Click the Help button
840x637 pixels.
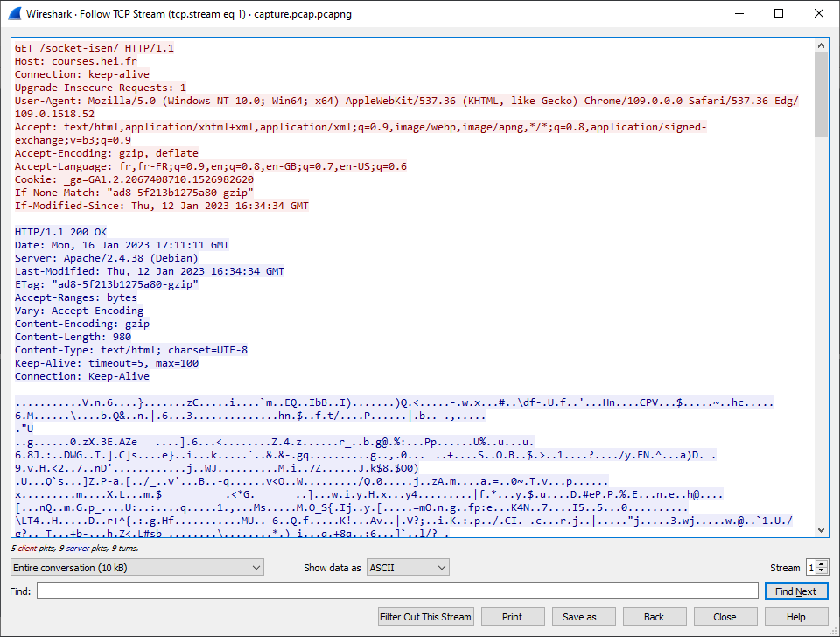pyautogui.click(x=796, y=617)
